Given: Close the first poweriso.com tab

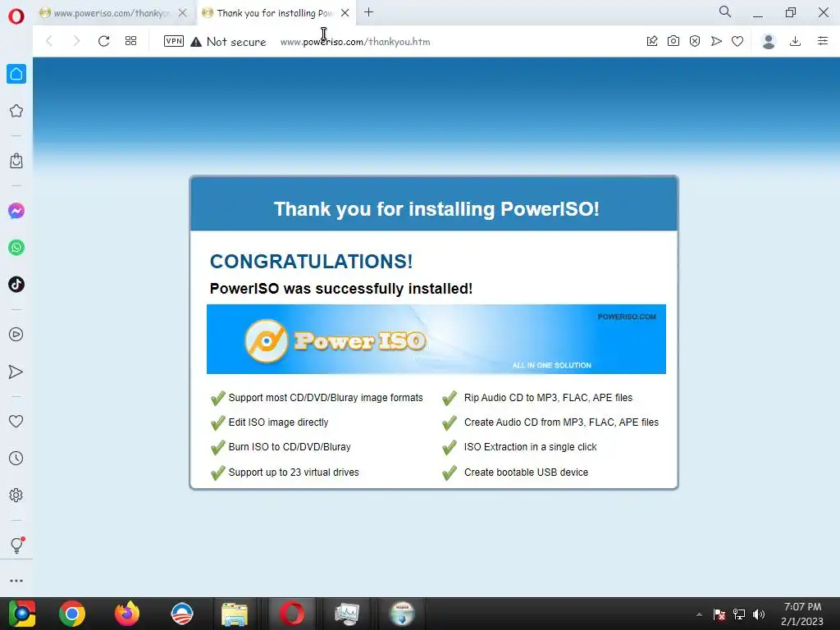Looking at the screenshot, I should 182,13.
